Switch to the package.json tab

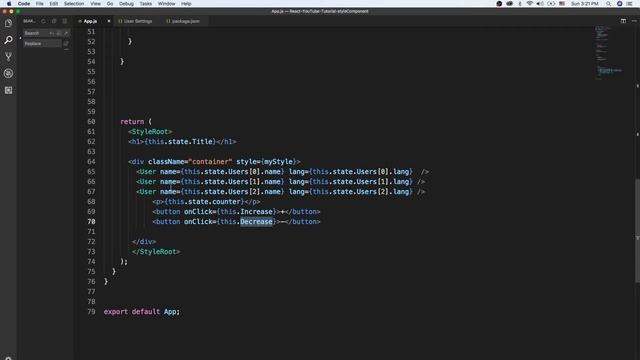pos(186,21)
